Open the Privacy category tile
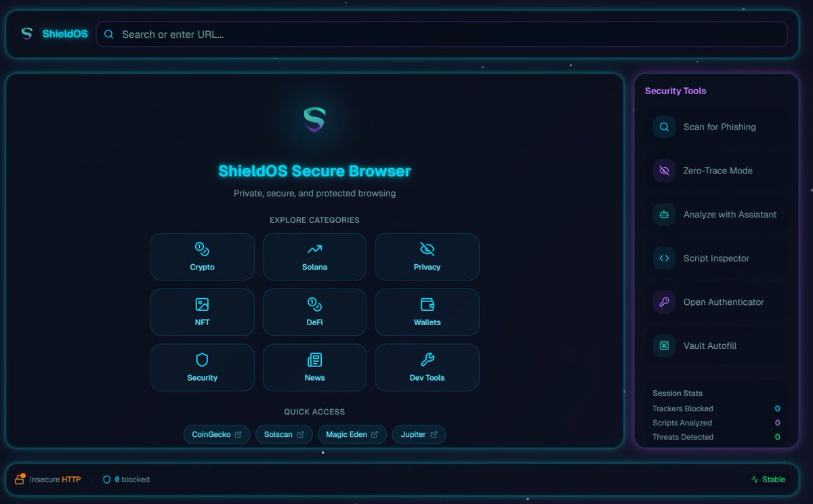This screenshot has width=813, height=504. point(427,257)
